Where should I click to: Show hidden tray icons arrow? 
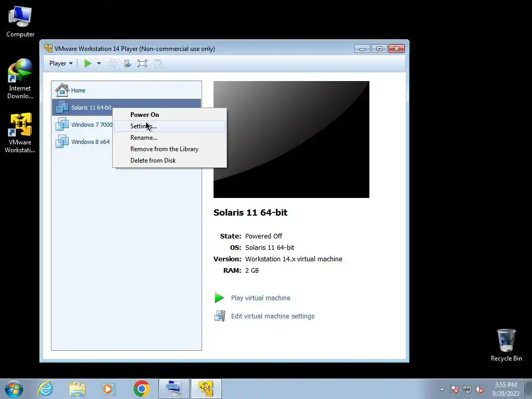tap(442, 389)
